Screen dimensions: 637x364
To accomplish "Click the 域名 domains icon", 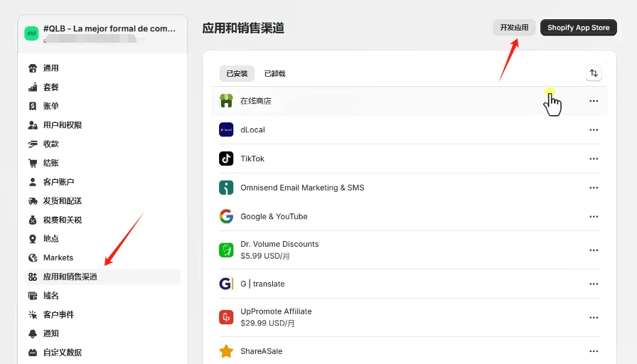I will (x=33, y=296).
